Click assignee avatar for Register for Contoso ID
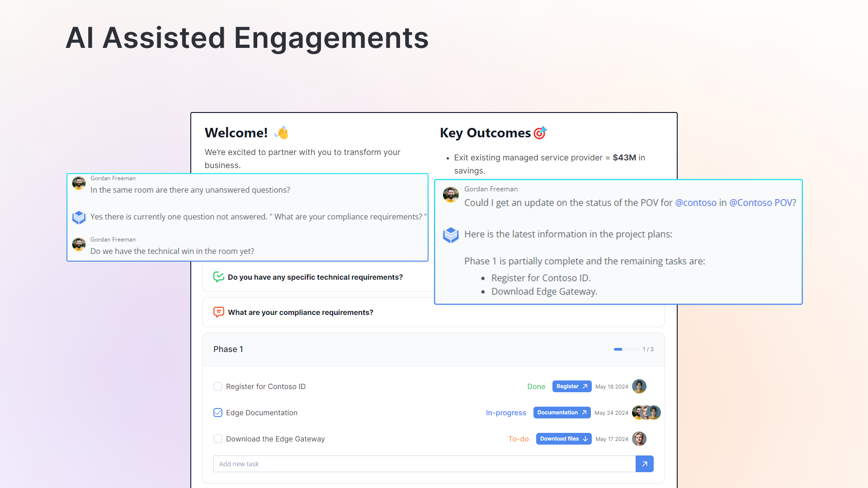This screenshot has height=488, width=868. 639,386
